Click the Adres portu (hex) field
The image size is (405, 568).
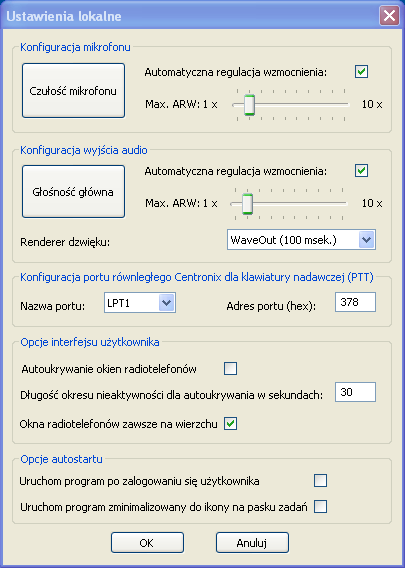click(x=355, y=302)
